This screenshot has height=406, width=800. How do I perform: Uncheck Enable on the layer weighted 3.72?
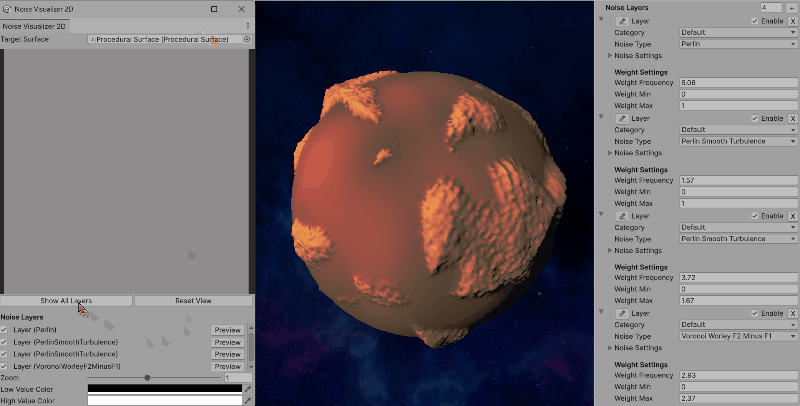coord(755,216)
